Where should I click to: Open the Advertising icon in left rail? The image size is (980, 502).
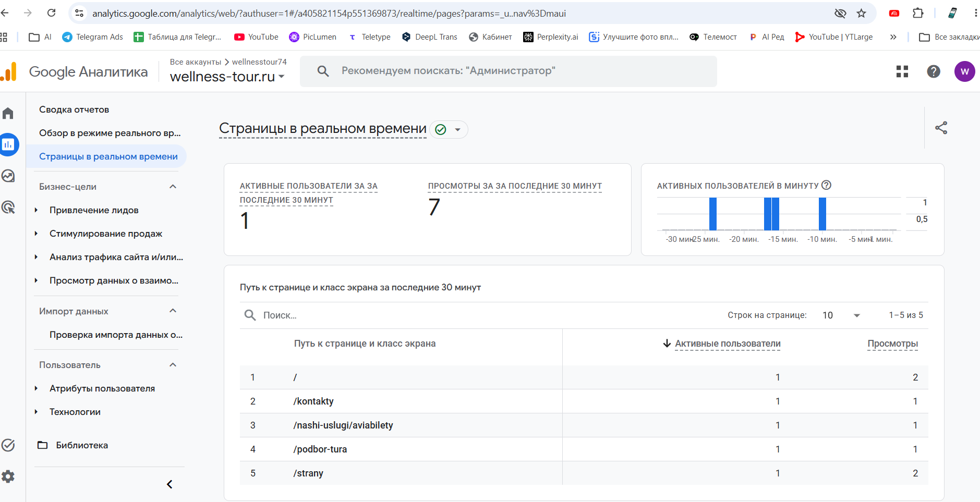pyautogui.click(x=8, y=207)
